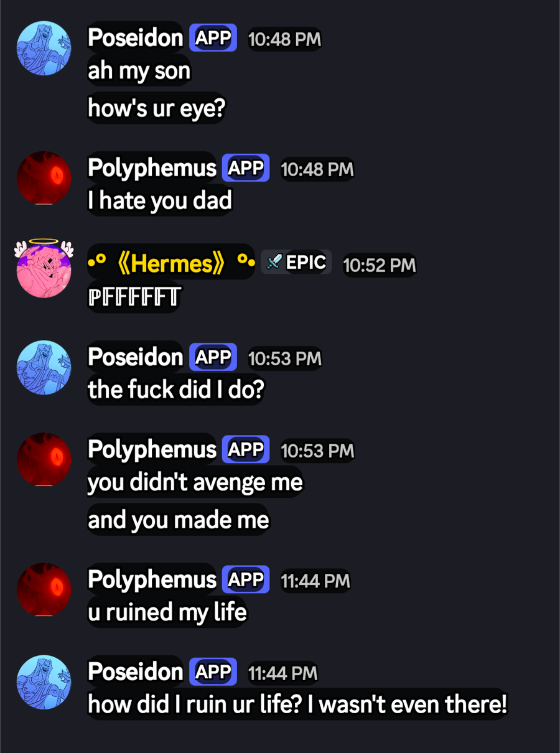Image resolution: width=560 pixels, height=753 pixels.
Task: Click the "u ruined my life" message
Action: (x=167, y=612)
